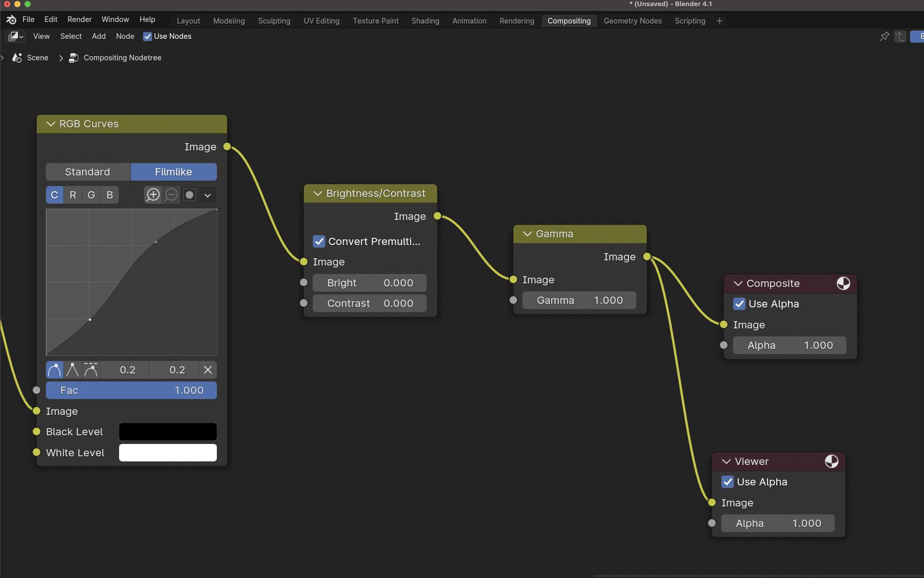Open the editor type selector
The width and height of the screenshot is (924, 578).
coord(15,36)
